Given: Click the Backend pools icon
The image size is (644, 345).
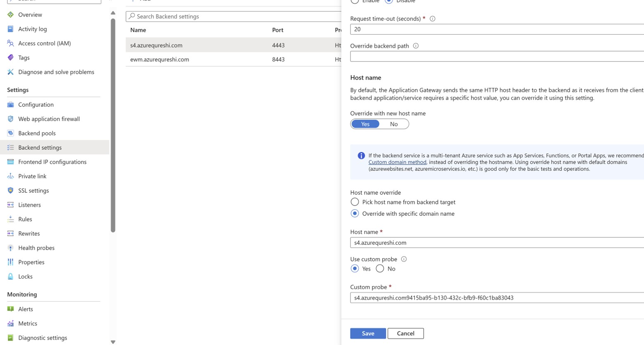Looking at the screenshot, I should tap(10, 133).
